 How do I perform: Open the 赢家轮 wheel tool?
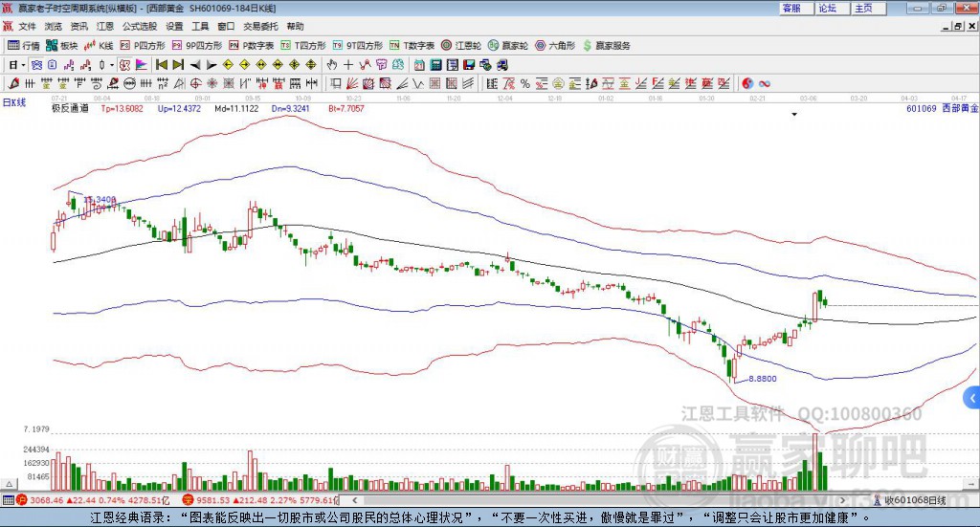pyautogui.click(x=508, y=46)
